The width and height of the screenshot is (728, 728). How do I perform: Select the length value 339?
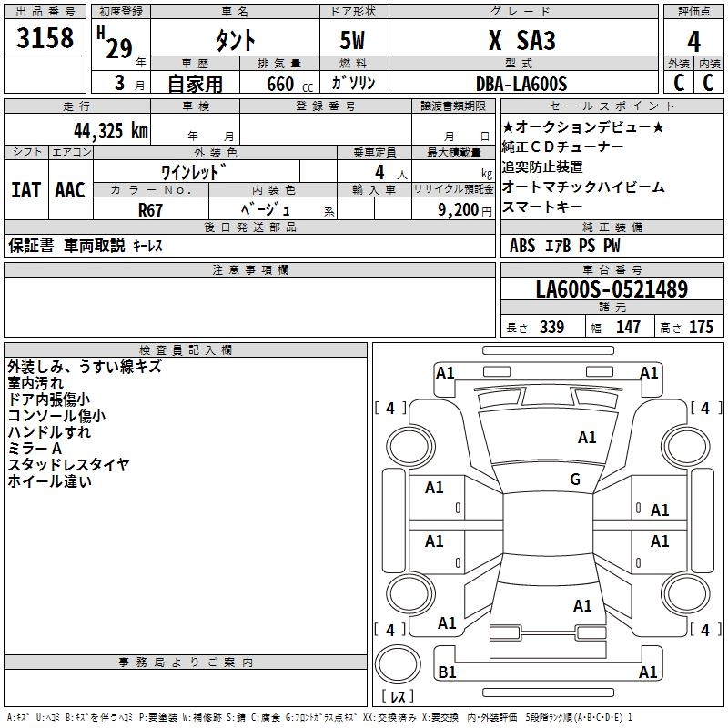click(x=551, y=327)
